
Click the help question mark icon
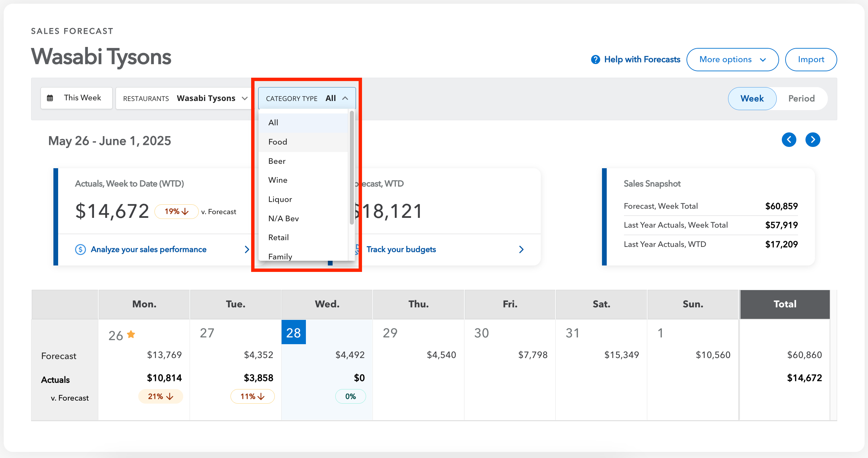coord(595,59)
